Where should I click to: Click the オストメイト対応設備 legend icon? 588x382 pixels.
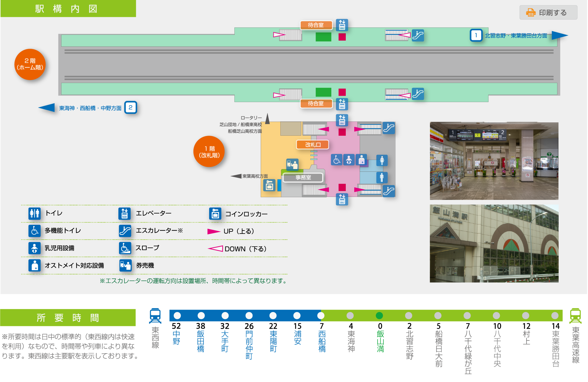coord(35,265)
